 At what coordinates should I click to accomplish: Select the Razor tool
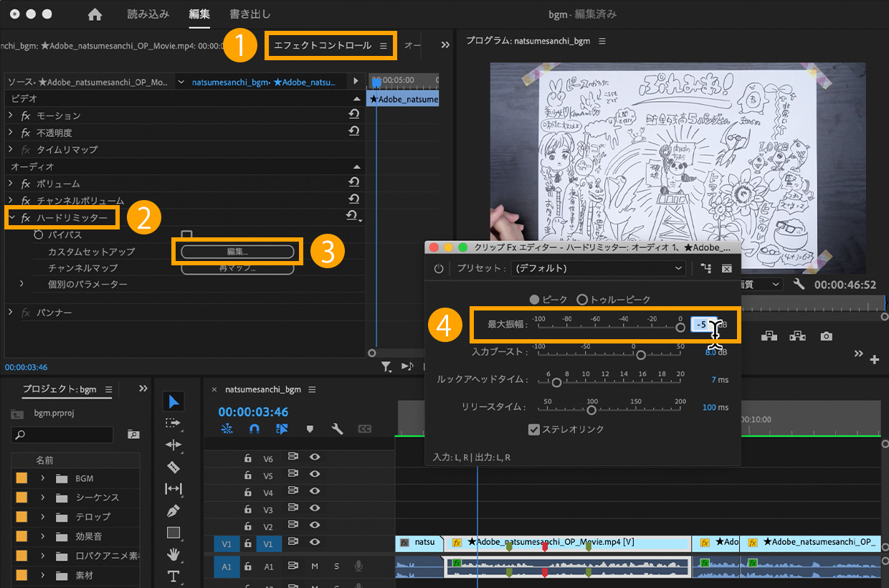(173, 468)
